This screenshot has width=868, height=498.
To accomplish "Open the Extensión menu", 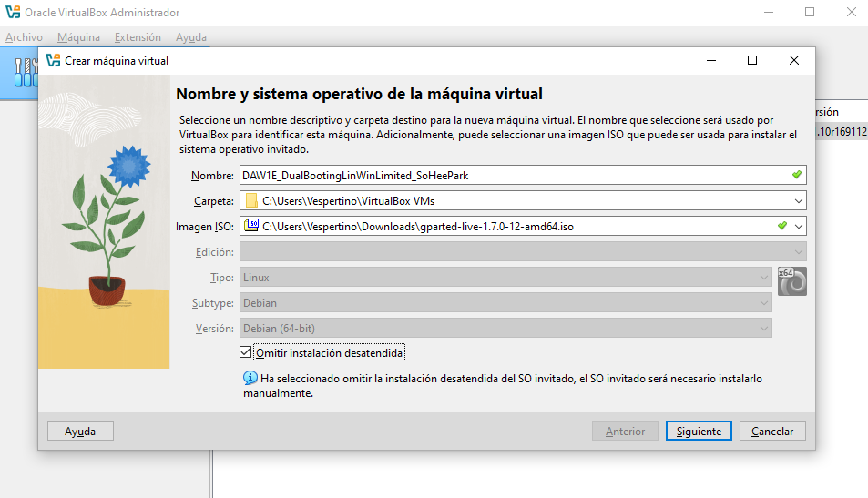I will 138,37.
